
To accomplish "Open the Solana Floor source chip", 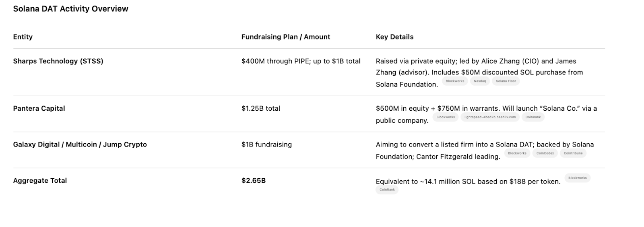I will pos(506,81).
